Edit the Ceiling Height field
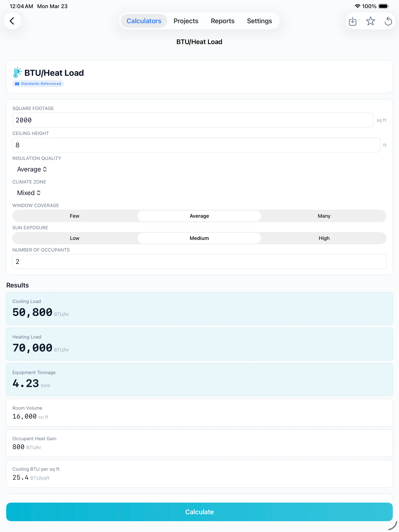Viewport: 399px width, 532px height. 196,145
